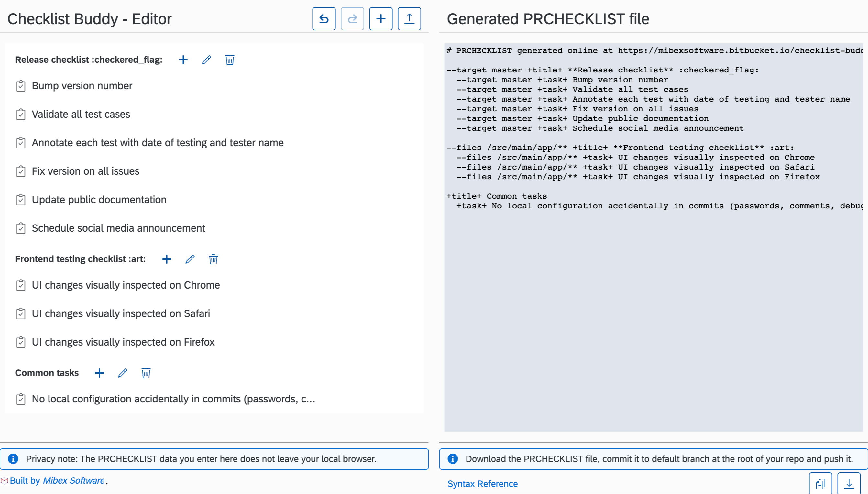Select the Update public documentation task
Viewport: 868px width, 494px height.
(99, 200)
